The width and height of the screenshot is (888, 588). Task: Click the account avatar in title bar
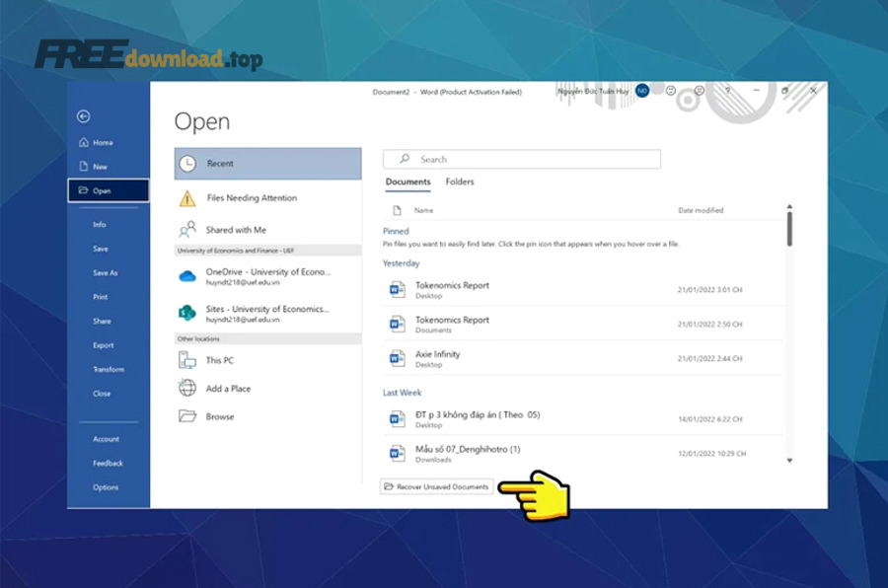pyautogui.click(x=642, y=91)
